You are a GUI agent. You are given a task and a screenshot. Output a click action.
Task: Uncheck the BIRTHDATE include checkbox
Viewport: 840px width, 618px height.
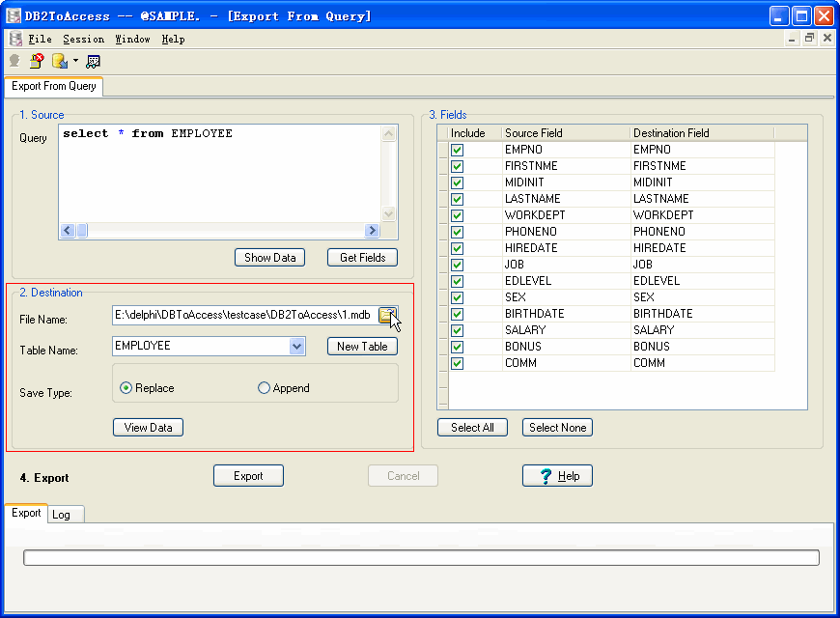(457, 314)
